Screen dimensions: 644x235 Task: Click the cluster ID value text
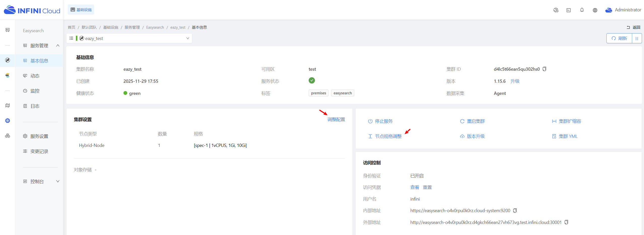[x=517, y=69]
